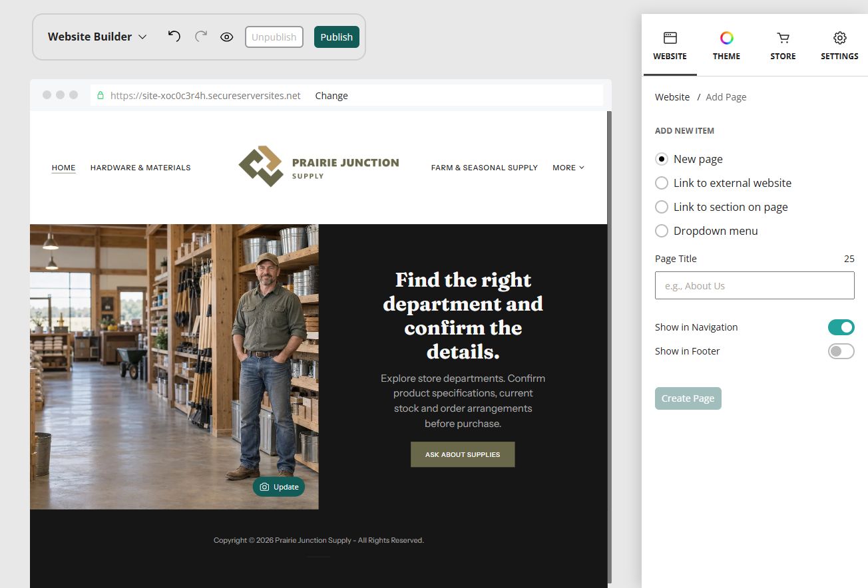
Task: Preview site with the eye icon
Action: pyautogui.click(x=227, y=37)
